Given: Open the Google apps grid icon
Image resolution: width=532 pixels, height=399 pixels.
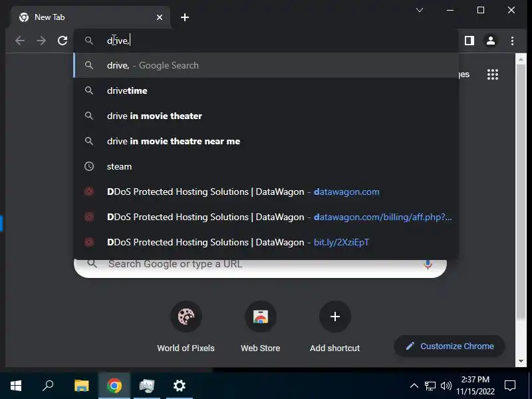Looking at the screenshot, I should coord(493,74).
